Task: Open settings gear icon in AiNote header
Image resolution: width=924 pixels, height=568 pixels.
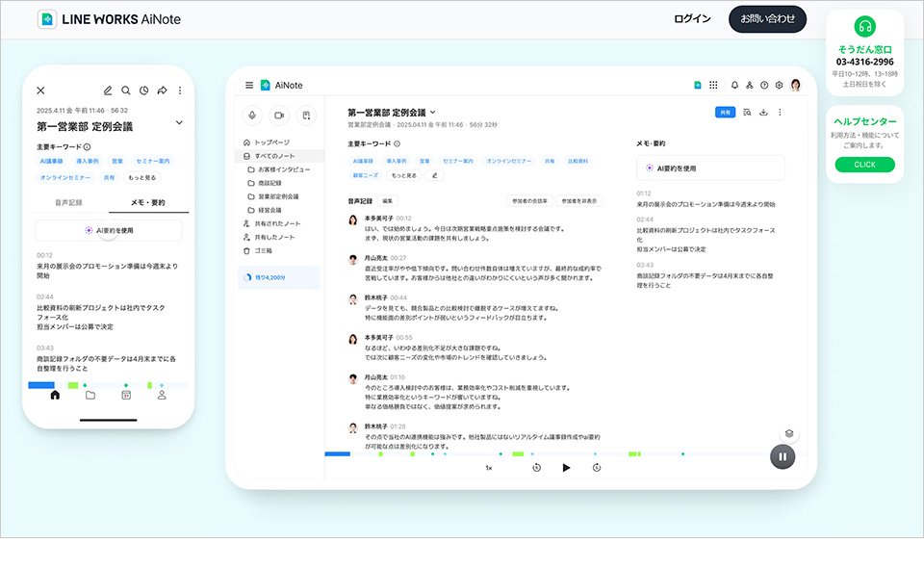Action: tap(779, 85)
